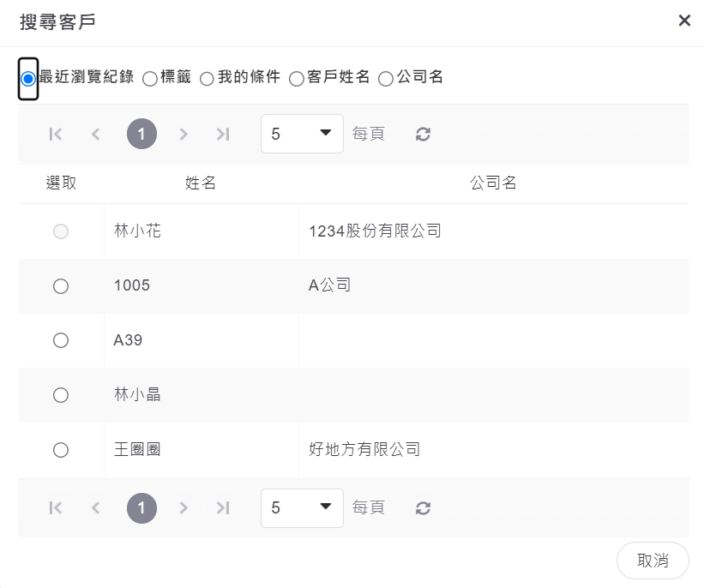Open the bottom page-size dropdown

[302, 508]
